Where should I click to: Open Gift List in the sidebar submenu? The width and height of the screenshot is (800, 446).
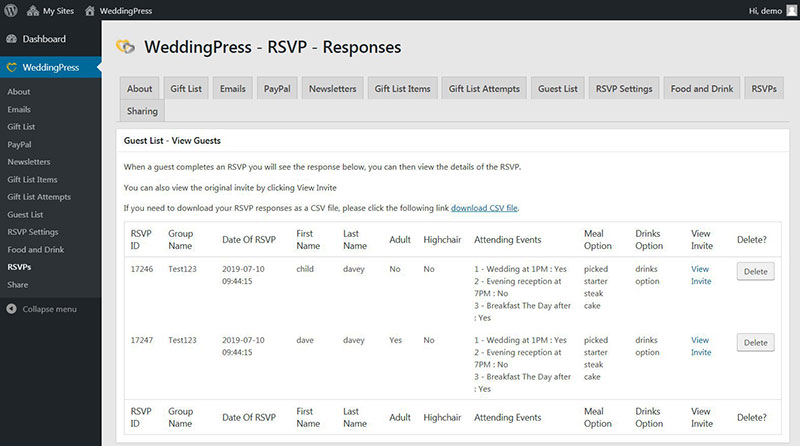click(x=21, y=127)
